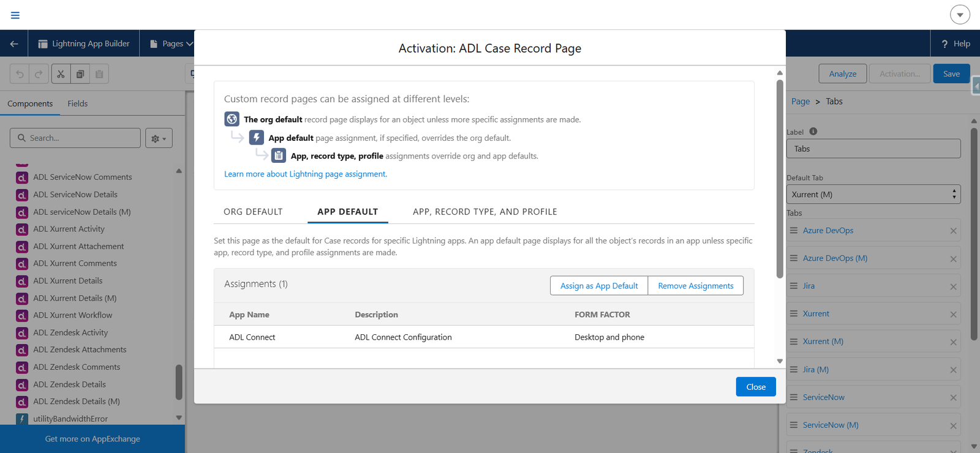Click the App default lightning icon
The width and height of the screenshot is (980, 453).
pyautogui.click(x=257, y=137)
